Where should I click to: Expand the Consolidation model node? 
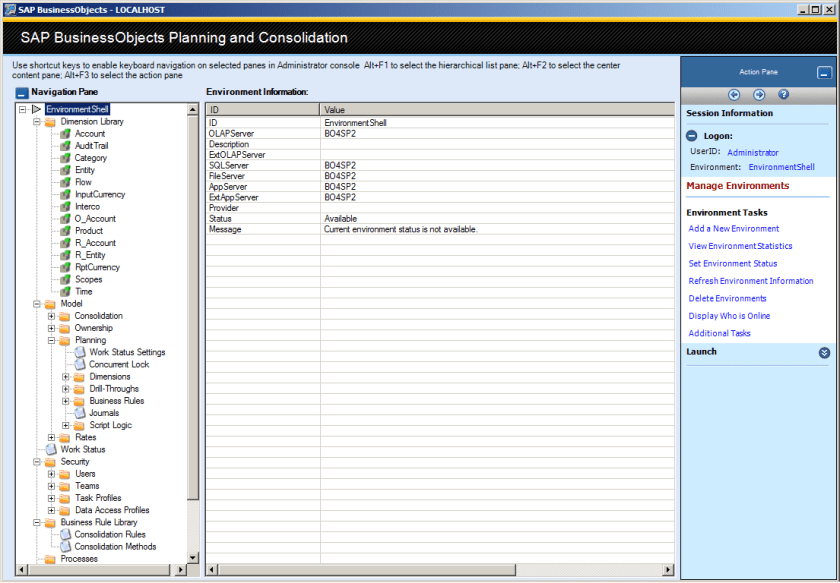[52, 316]
